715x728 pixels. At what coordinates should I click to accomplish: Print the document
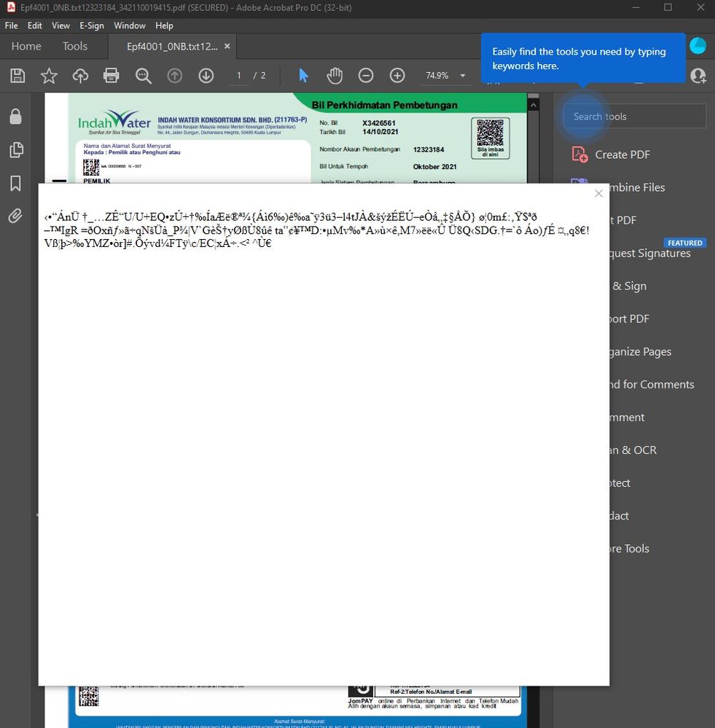click(x=111, y=76)
